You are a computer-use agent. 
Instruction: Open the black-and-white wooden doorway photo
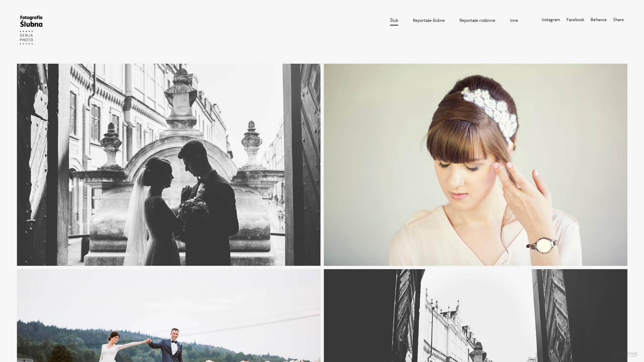pyautogui.click(x=476, y=315)
